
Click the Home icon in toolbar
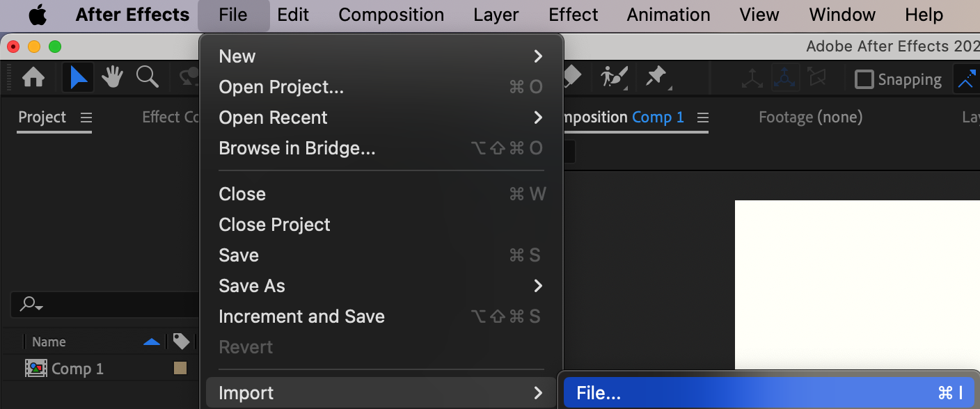pos(33,77)
